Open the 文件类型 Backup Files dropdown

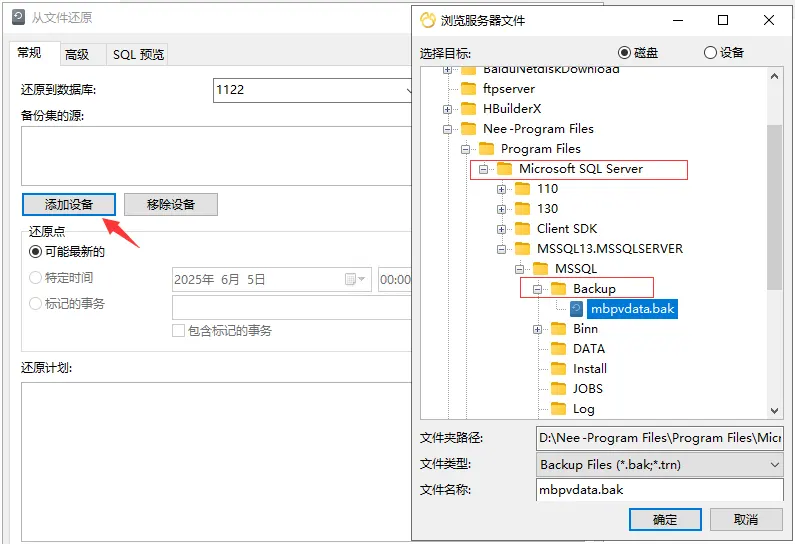tap(660, 464)
